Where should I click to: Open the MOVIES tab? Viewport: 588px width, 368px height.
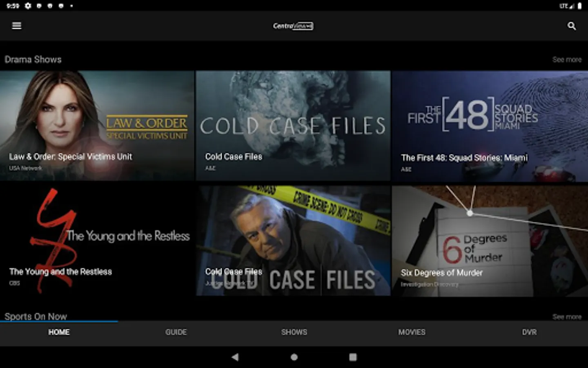click(x=412, y=332)
